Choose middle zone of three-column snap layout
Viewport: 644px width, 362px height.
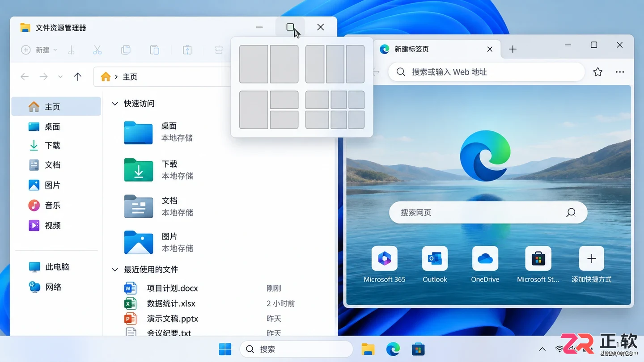[x=335, y=64]
